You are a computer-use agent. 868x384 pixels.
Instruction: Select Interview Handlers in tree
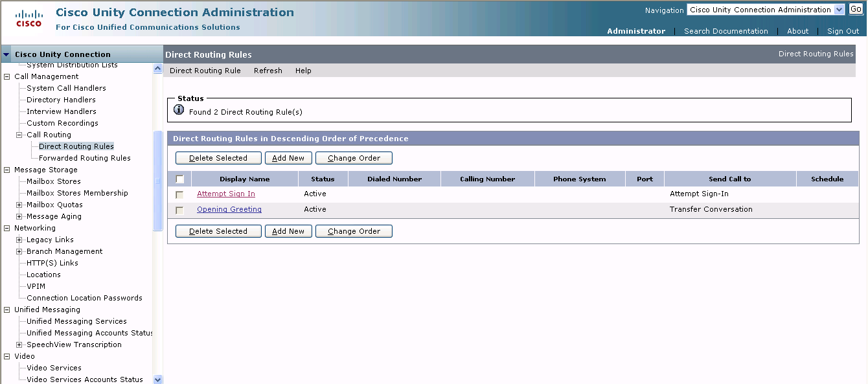[x=62, y=111]
